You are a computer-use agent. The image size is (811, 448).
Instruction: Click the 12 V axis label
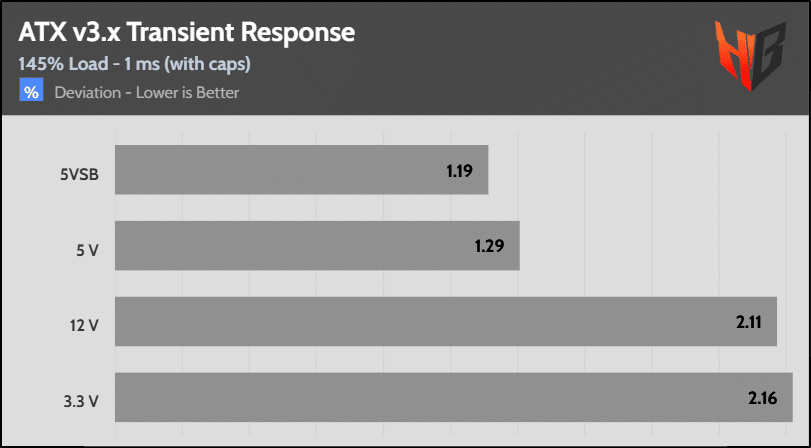[x=84, y=326]
